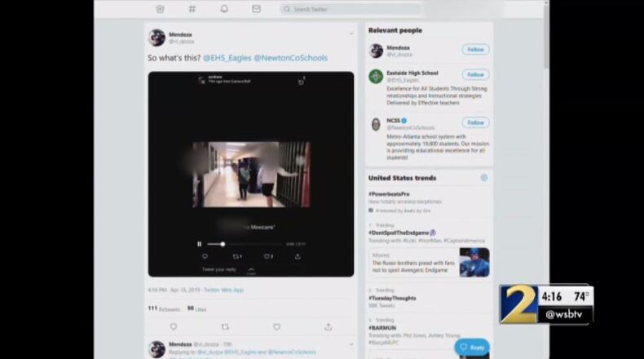This screenshot has height=359, width=644.
Task: Open the reply tweet's dropdown chevron
Action: (x=351, y=344)
